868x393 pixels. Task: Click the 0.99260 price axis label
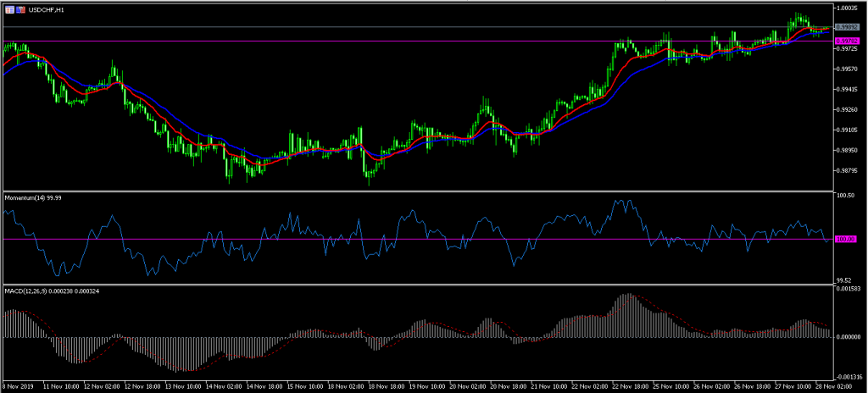tap(847, 110)
